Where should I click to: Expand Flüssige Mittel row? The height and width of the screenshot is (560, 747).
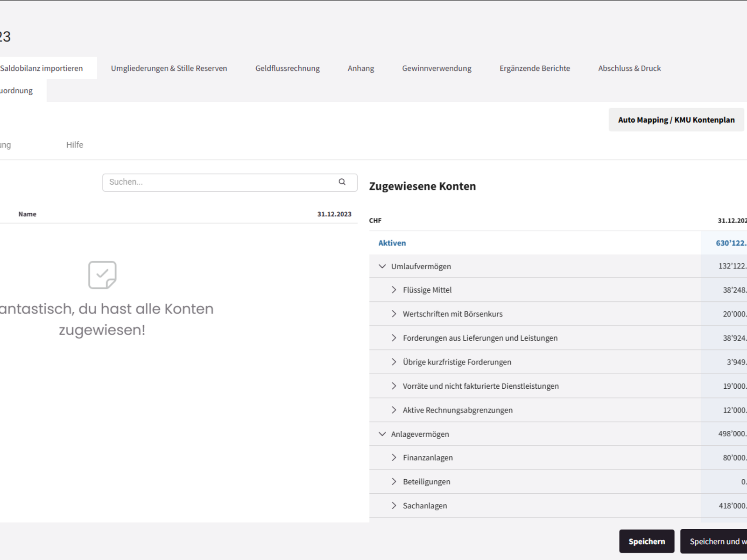pyautogui.click(x=394, y=290)
